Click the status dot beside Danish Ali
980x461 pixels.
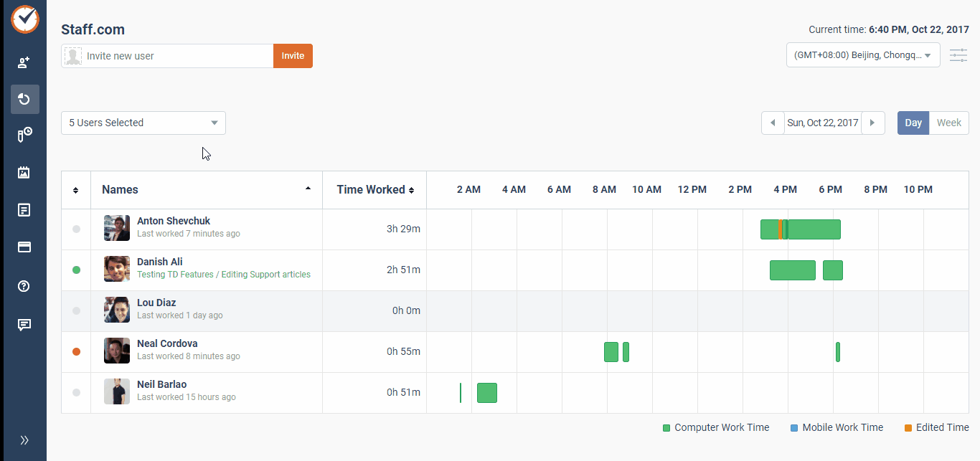(x=75, y=270)
